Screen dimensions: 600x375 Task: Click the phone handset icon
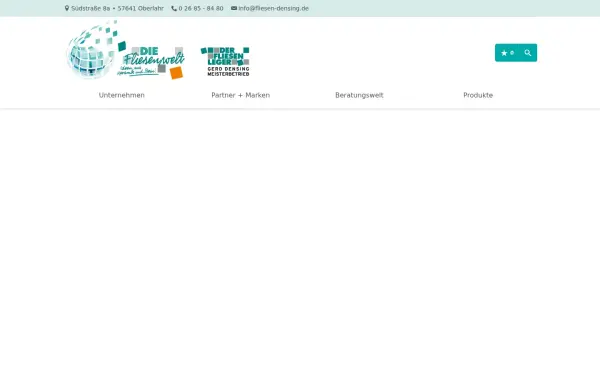(x=174, y=8)
